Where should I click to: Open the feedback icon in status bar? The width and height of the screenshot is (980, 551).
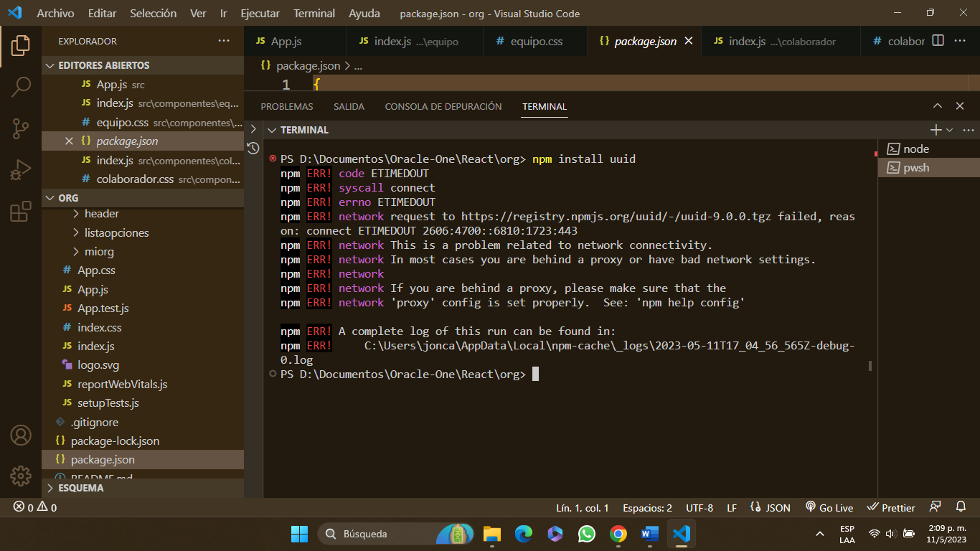(935, 507)
